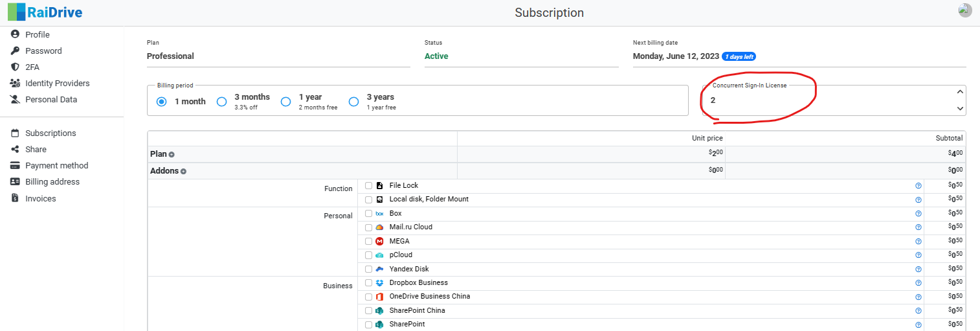Select the 1 year billing period
This screenshot has width=980, height=331.
pos(285,102)
